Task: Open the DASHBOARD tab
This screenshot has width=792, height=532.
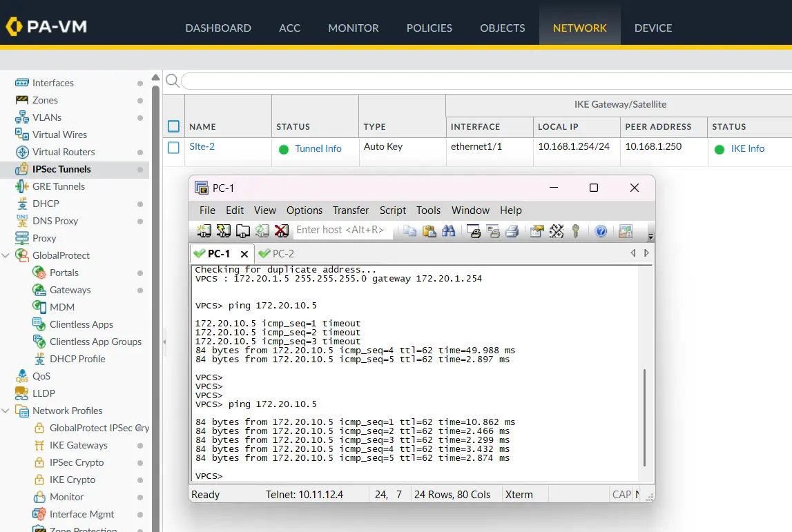Action: [218, 28]
